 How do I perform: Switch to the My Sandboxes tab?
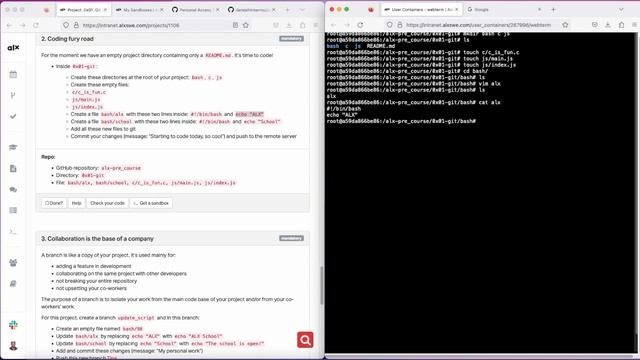[x=139, y=9]
